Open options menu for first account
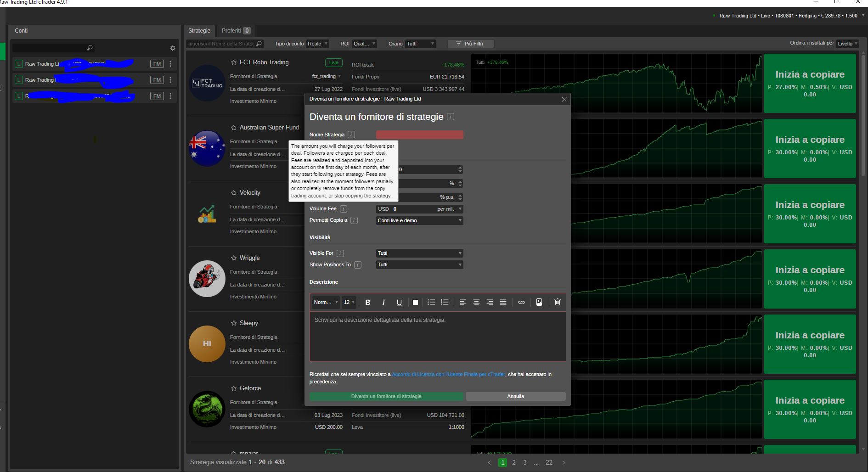 click(x=170, y=64)
